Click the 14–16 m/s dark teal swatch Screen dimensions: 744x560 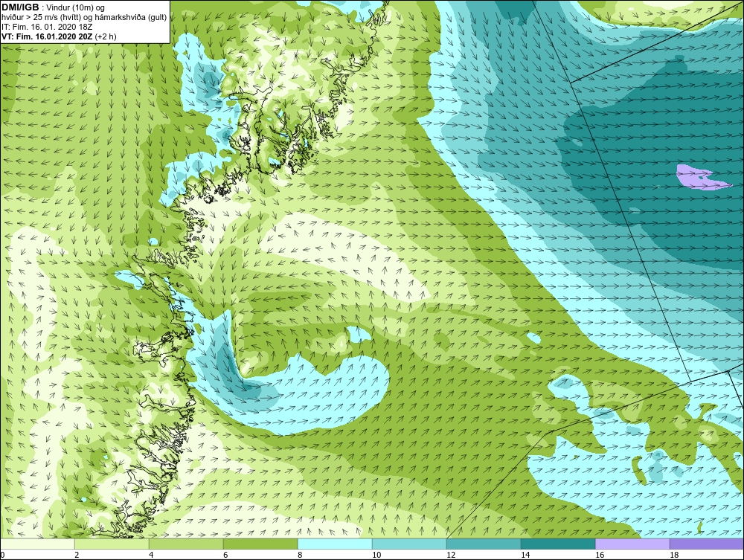(x=558, y=544)
